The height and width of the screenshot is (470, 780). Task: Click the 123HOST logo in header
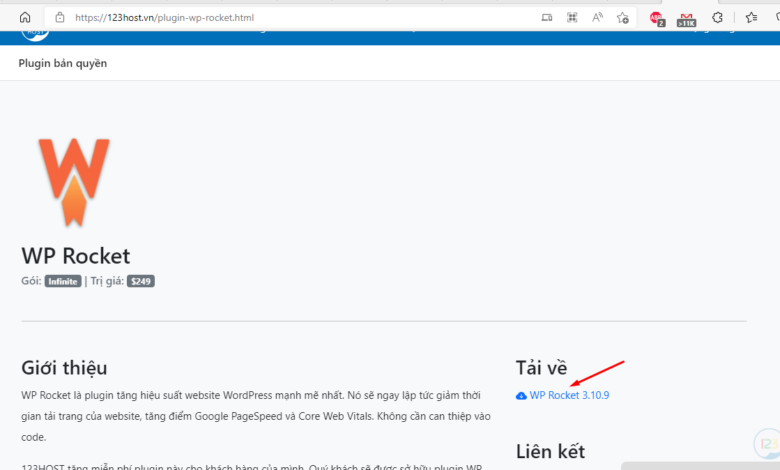click(x=35, y=35)
